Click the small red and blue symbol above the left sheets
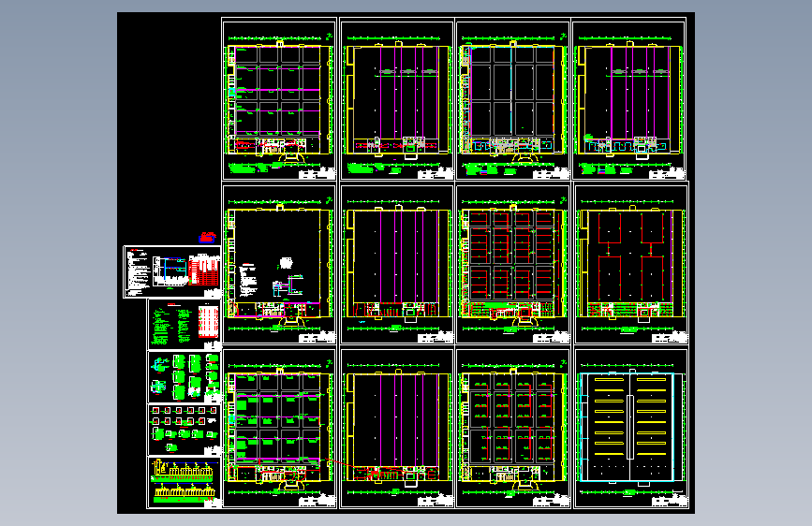 (x=207, y=238)
